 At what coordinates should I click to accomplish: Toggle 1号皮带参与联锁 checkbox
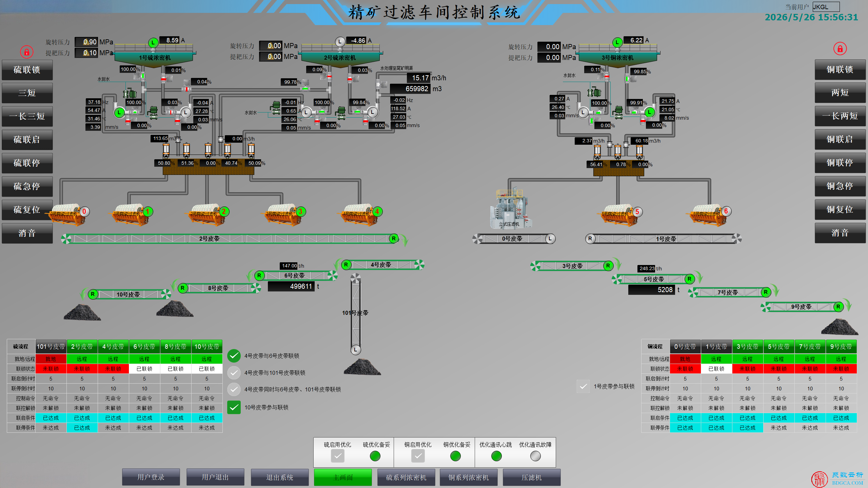(x=583, y=386)
